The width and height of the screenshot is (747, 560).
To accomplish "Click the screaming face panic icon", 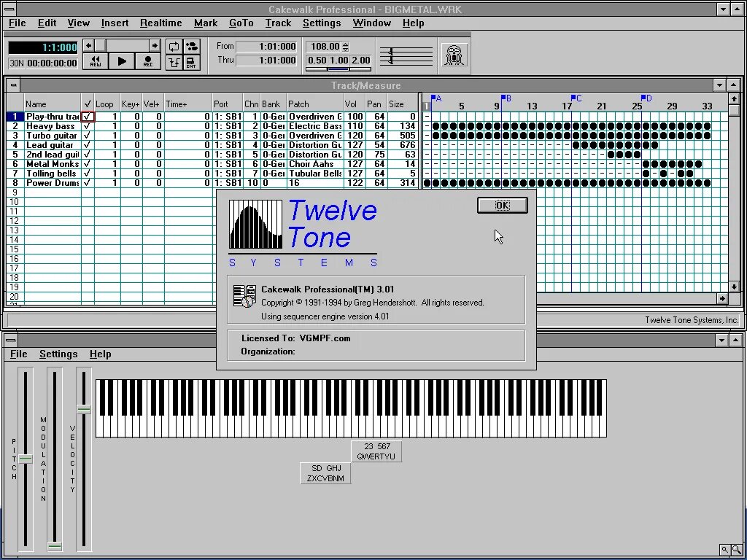I will pyautogui.click(x=454, y=54).
